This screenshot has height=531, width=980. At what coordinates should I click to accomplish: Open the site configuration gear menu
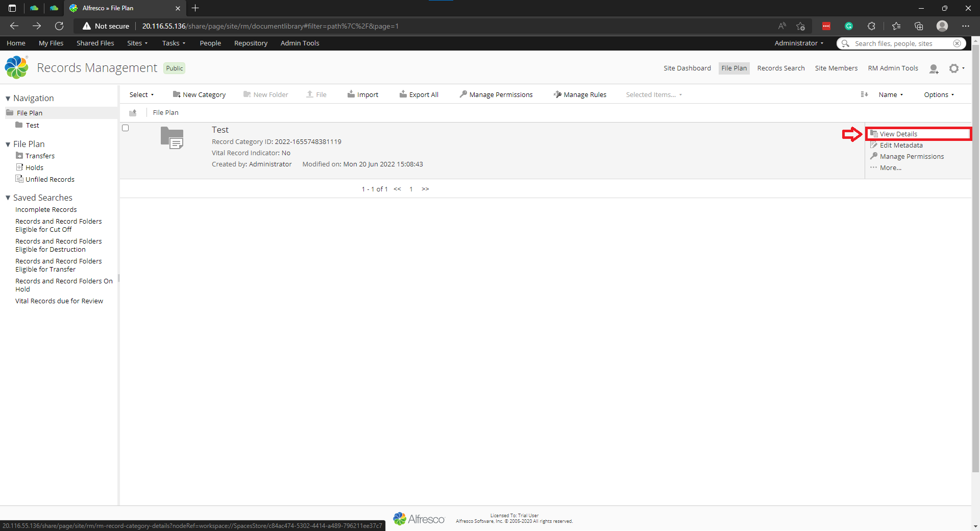(x=957, y=68)
